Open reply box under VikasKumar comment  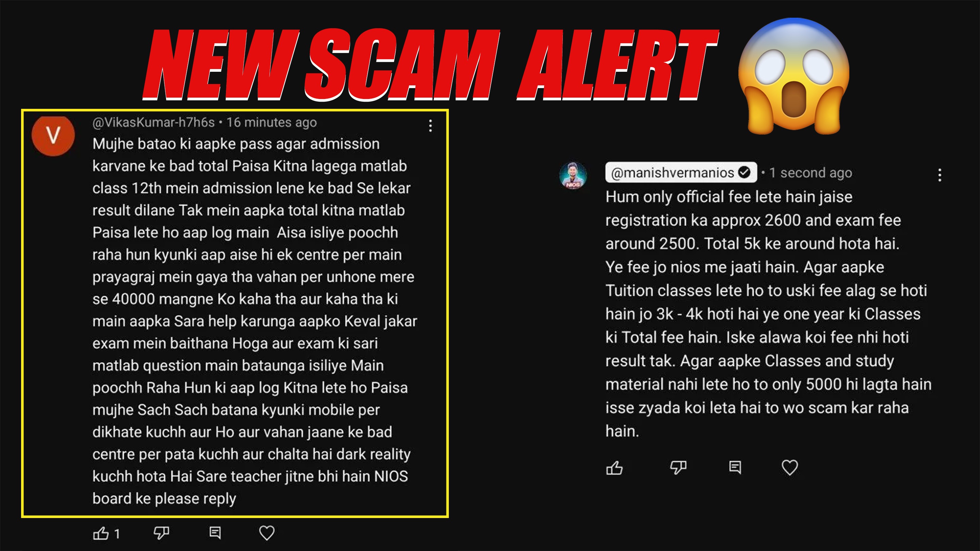215,533
